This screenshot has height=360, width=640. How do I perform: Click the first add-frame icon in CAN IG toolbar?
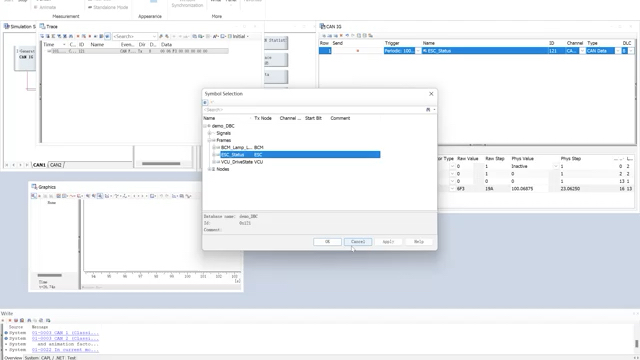[324, 36]
